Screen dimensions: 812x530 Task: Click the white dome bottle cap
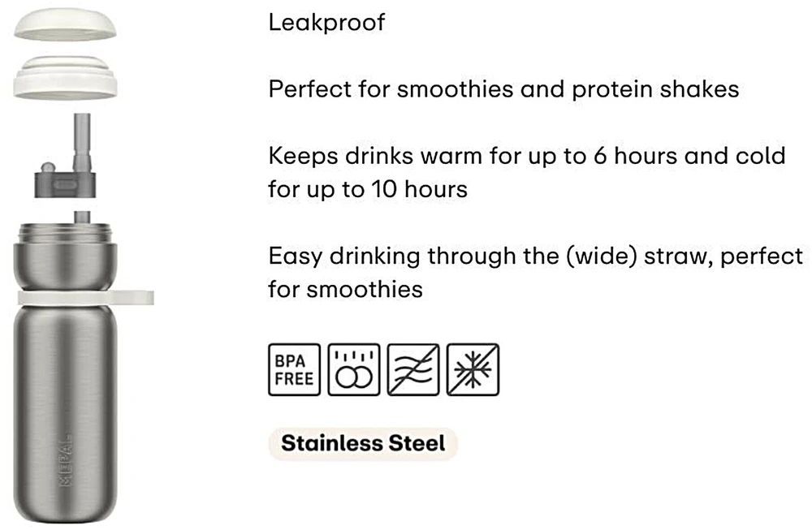(x=65, y=24)
